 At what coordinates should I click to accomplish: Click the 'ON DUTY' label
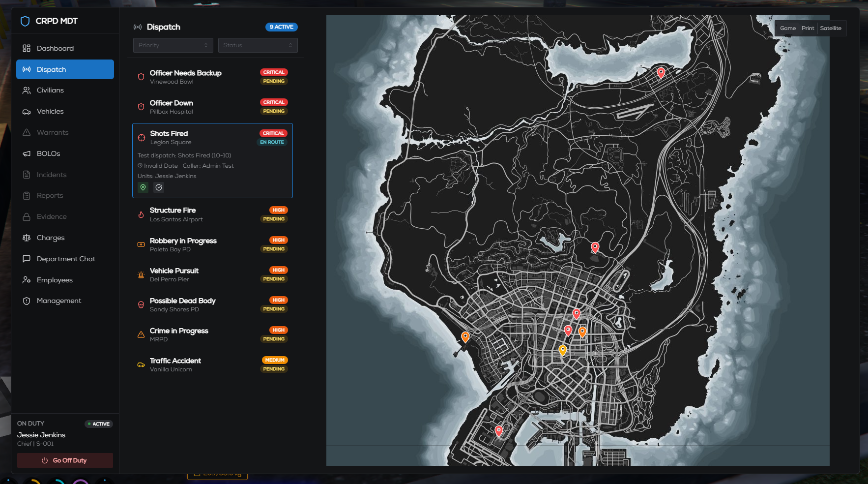coord(30,423)
